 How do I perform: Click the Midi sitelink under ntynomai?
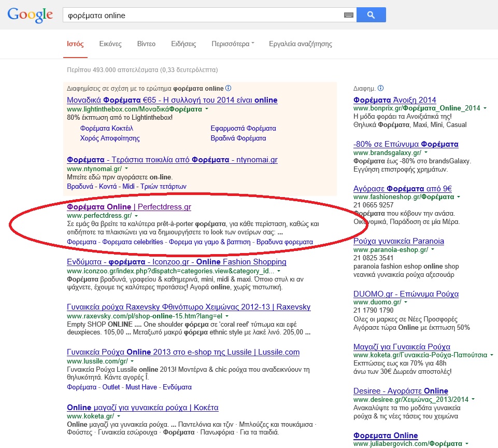coord(129,187)
